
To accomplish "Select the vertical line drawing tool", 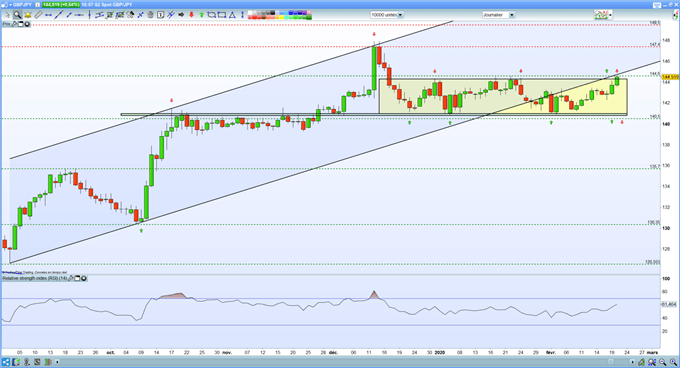I will point(89,15).
